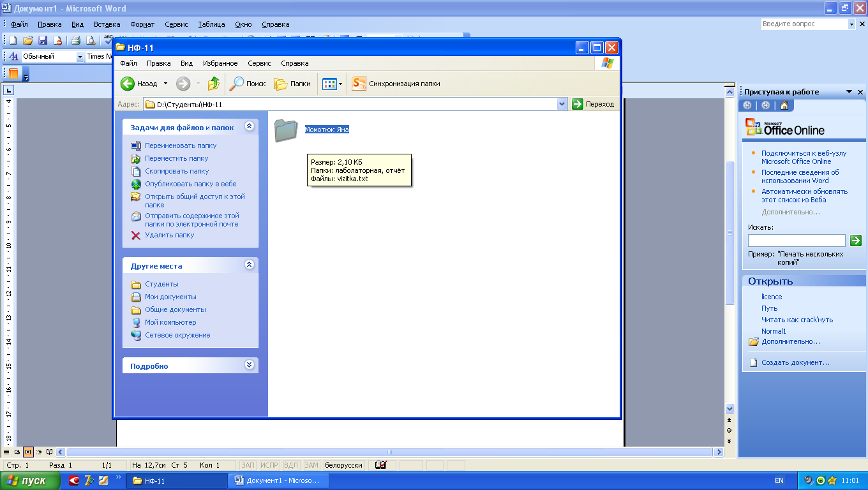The height and width of the screenshot is (490, 868).
Task: Click Скопировать папку task link
Action: [x=177, y=171]
